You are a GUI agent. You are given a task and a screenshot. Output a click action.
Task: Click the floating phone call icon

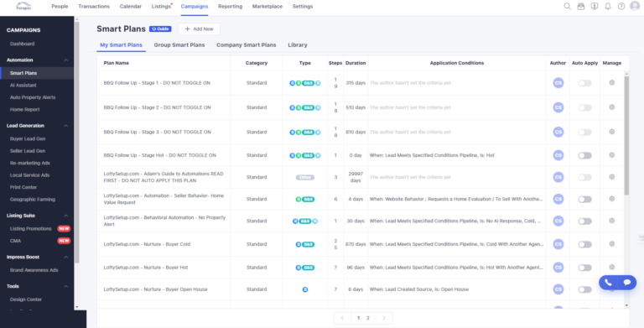pyautogui.click(x=608, y=283)
